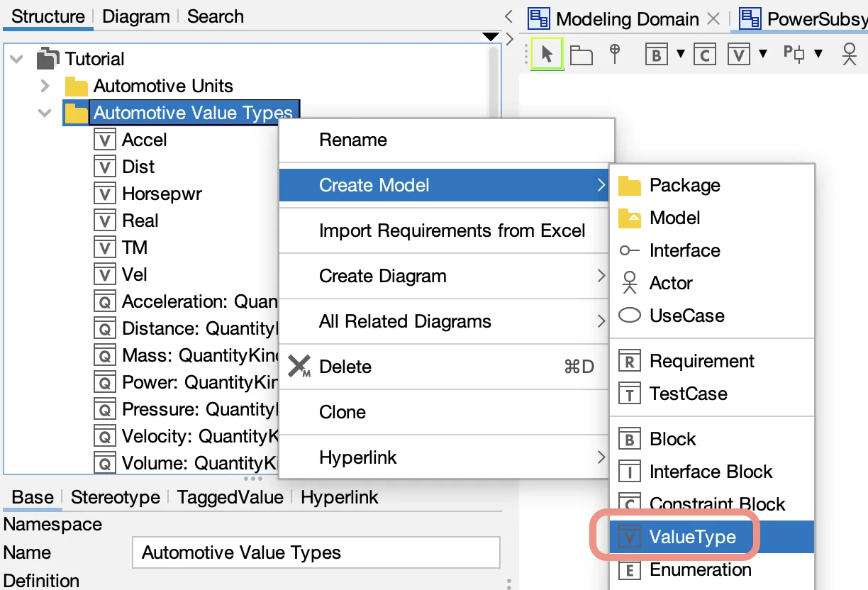Select the arrow pointer tool
868x590 pixels.
click(547, 54)
